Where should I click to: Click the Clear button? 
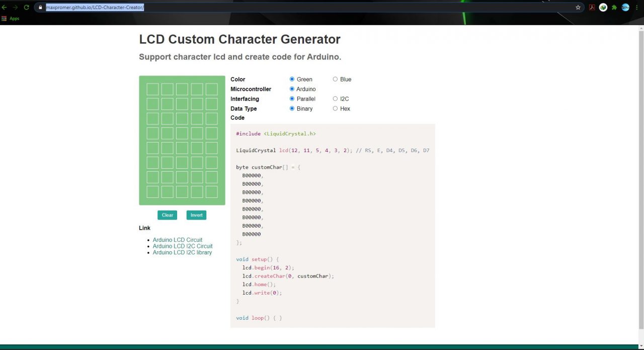pos(167,215)
